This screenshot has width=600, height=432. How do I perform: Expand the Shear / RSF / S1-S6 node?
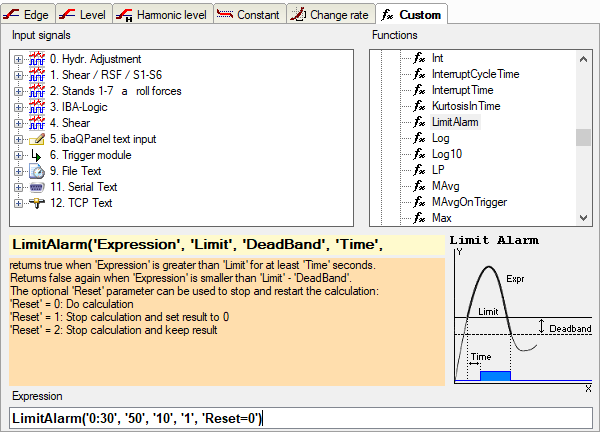click(19, 75)
